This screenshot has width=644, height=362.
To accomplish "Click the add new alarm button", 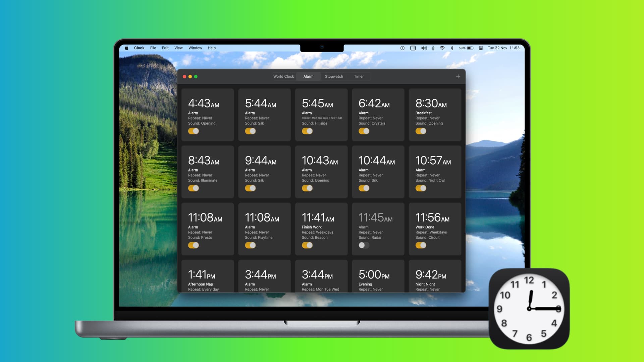I will [x=458, y=76].
